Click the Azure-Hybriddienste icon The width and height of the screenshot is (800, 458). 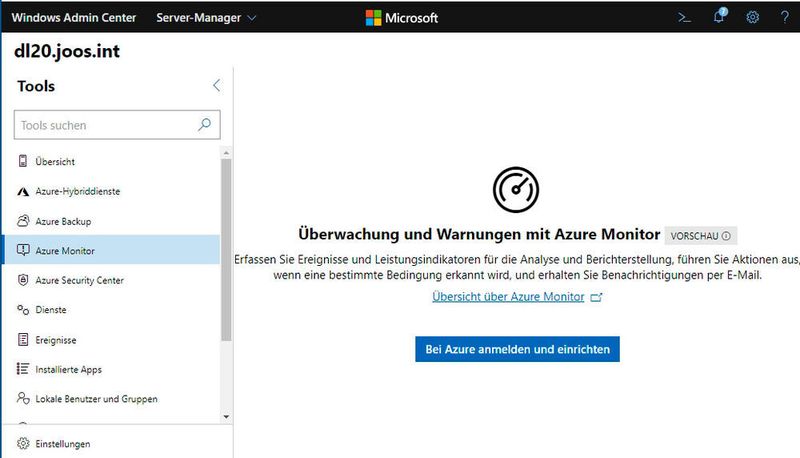[x=23, y=191]
